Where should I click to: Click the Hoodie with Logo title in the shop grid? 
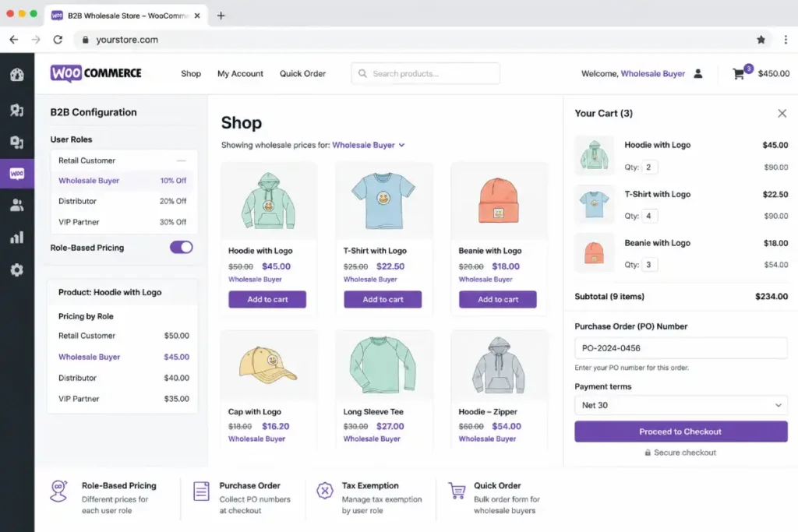260,251
